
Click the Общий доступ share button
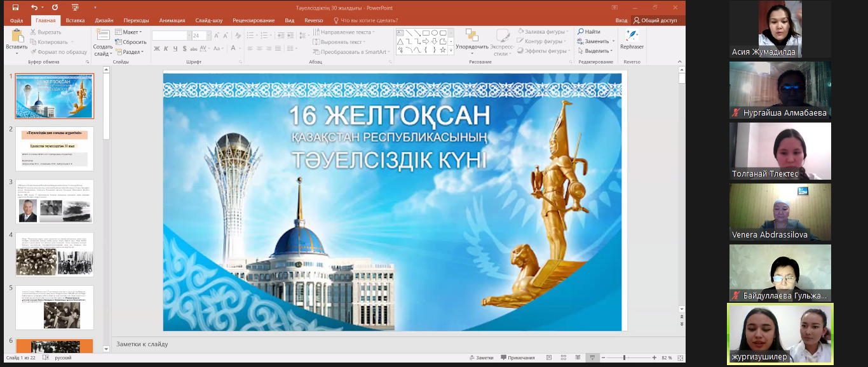coord(655,20)
